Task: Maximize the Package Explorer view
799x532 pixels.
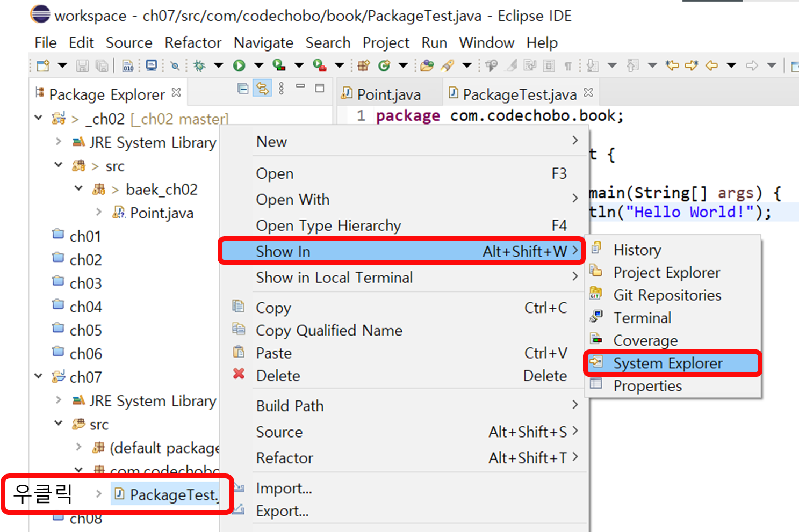Action: pyautogui.click(x=320, y=88)
